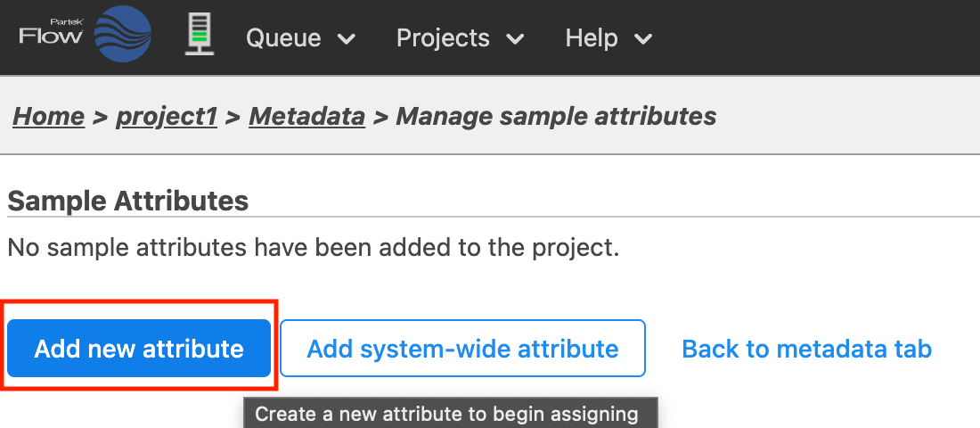
Task: Click the 'Create a new attribute' tooltip
Action: (447, 414)
